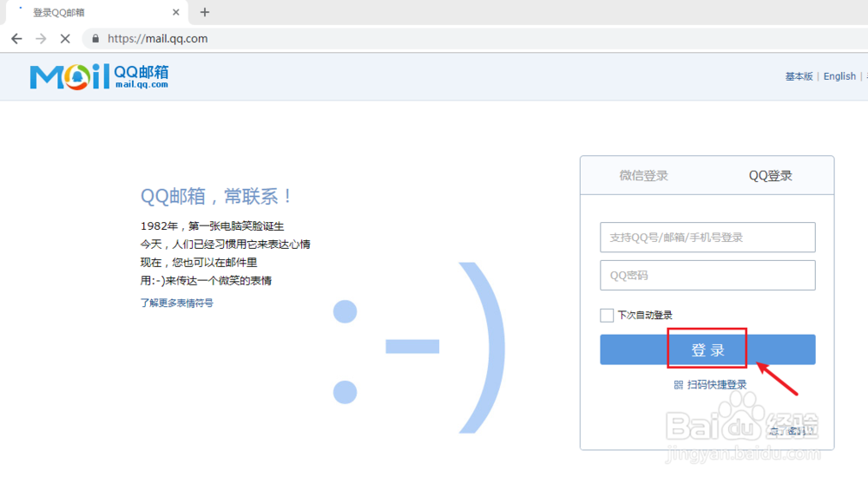Click the 下次自动登录 label text
Viewport: 868px width, 483px height.
pyautogui.click(x=645, y=316)
